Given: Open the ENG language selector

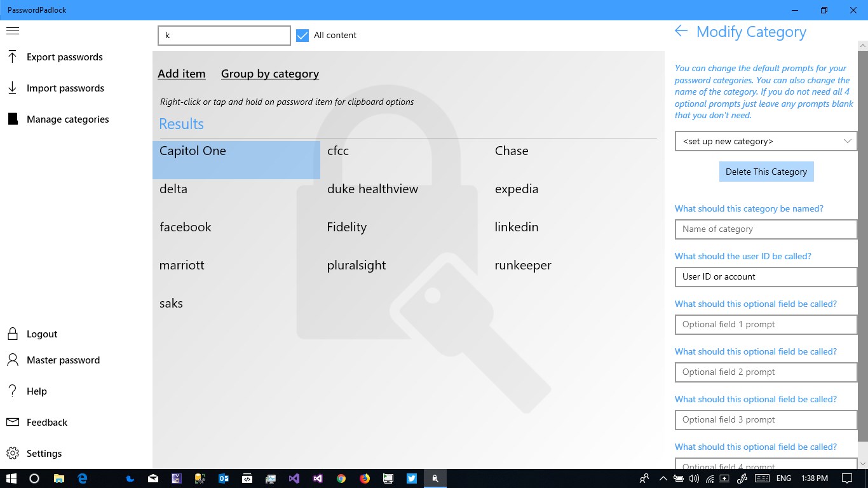Looking at the screenshot, I should coord(783,478).
